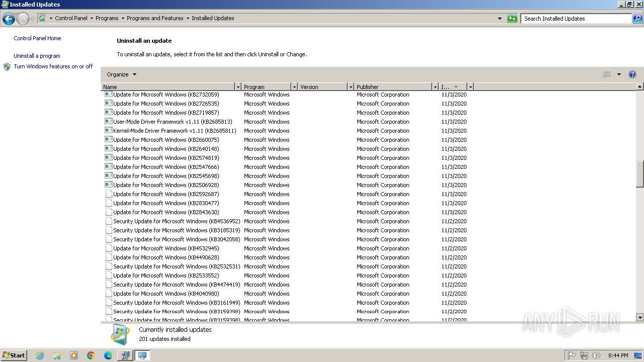Click the icon of update KB2726535
This screenshot has height=362, width=644.
click(x=108, y=104)
